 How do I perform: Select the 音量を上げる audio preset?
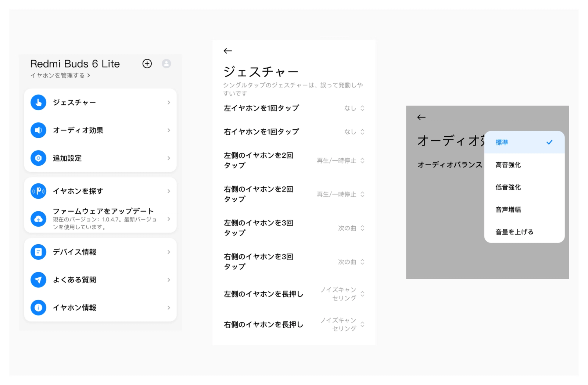tap(524, 232)
